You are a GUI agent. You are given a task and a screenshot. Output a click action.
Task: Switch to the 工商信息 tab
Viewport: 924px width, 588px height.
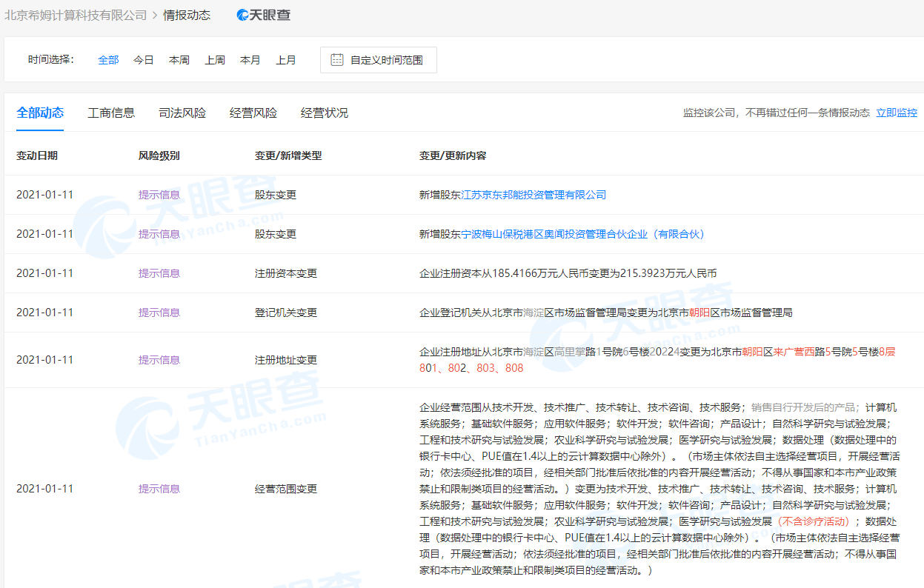click(x=111, y=113)
